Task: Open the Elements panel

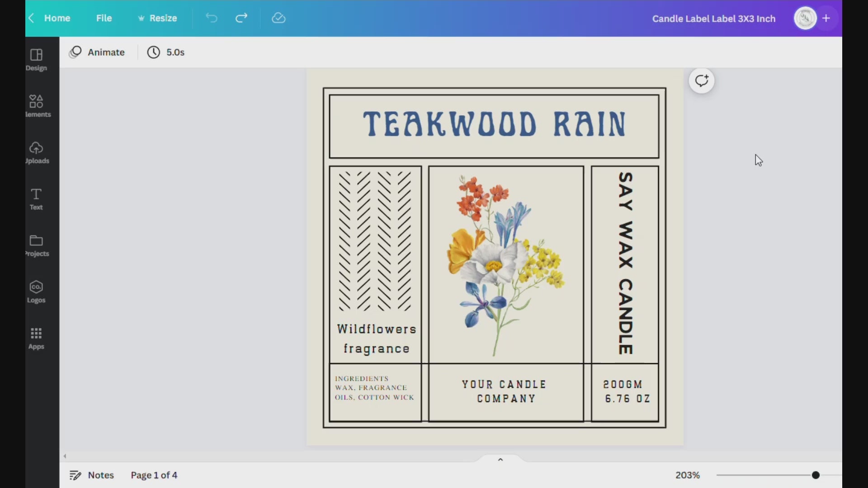Action: pos(37,106)
